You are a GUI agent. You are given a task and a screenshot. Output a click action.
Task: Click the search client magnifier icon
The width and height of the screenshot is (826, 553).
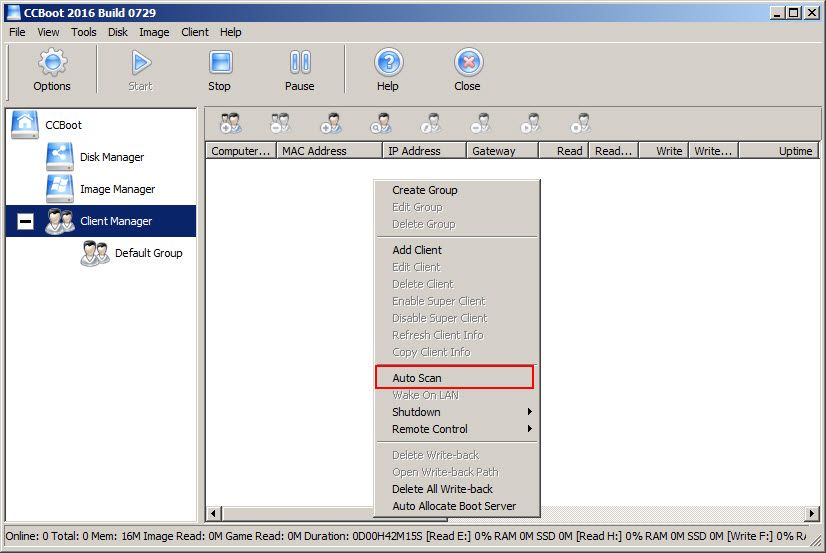tap(381, 123)
